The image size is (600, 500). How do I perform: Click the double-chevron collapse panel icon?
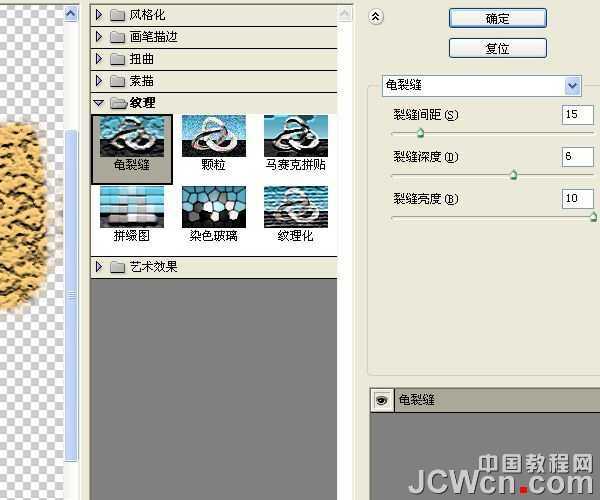pos(376,17)
